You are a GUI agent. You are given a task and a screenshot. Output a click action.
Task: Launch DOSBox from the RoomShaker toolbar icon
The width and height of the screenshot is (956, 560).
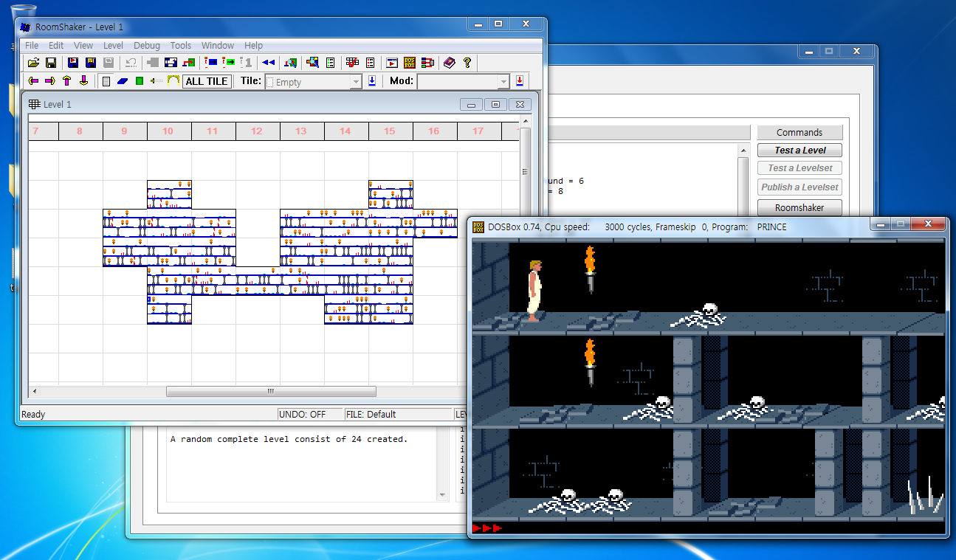coord(410,63)
